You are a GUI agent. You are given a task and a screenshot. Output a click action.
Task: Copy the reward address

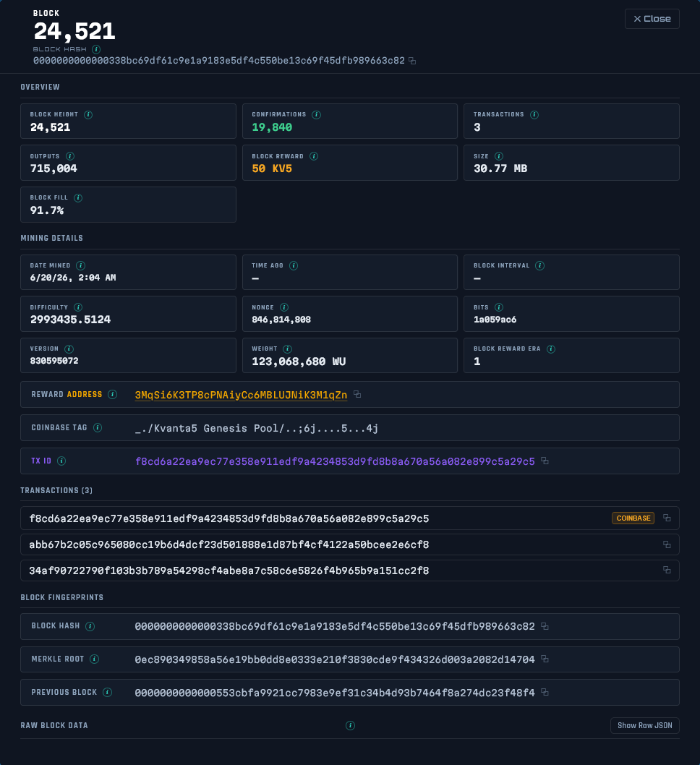(x=357, y=394)
